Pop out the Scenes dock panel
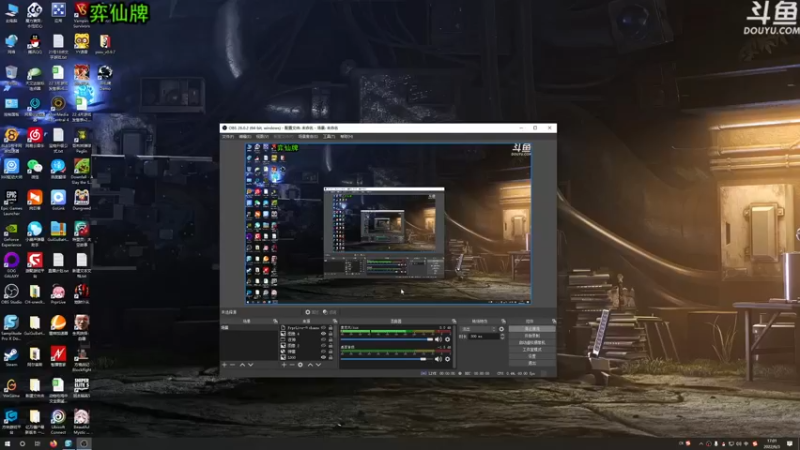Image resolution: width=800 pixels, height=450 pixels. 276,321
